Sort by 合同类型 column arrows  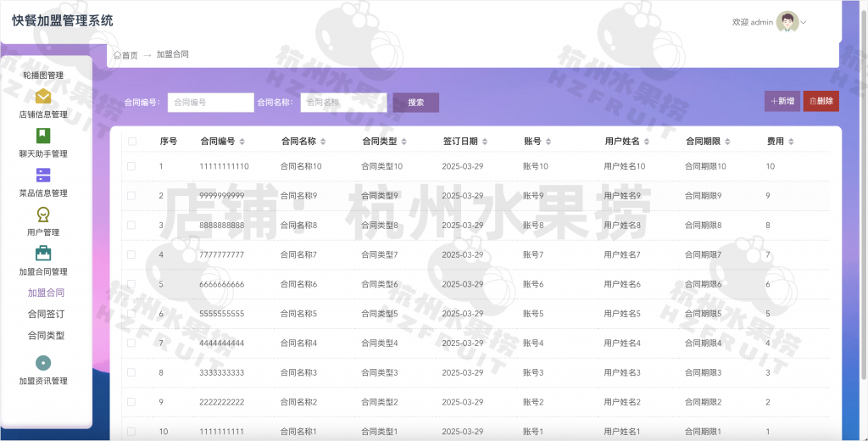pyautogui.click(x=403, y=142)
